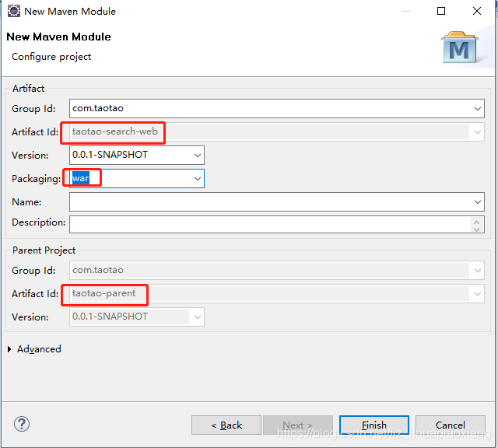Viewport: 498px width, 448px height.
Task: Click the Back button
Action: pos(226,425)
